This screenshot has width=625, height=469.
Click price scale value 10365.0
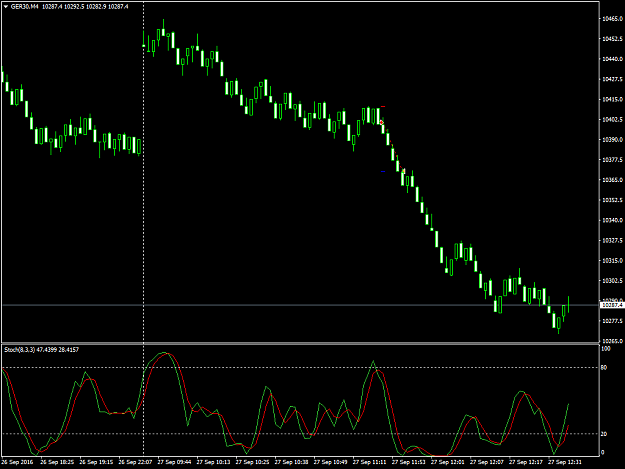pyautogui.click(x=613, y=180)
